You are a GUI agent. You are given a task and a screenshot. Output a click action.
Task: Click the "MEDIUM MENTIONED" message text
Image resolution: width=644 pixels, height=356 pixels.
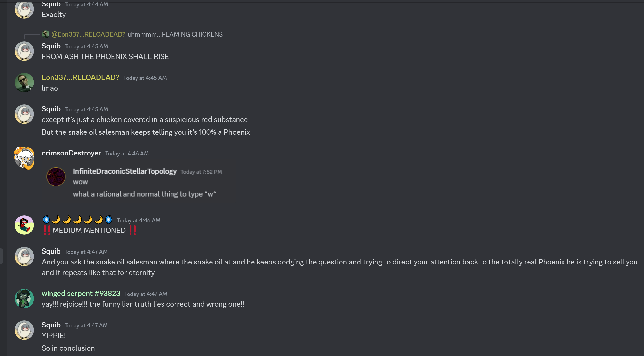(89, 230)
